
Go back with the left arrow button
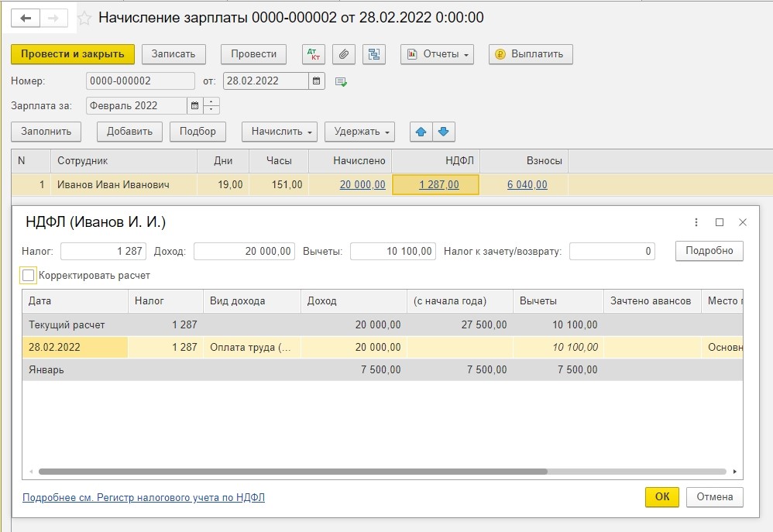point(26,19)
